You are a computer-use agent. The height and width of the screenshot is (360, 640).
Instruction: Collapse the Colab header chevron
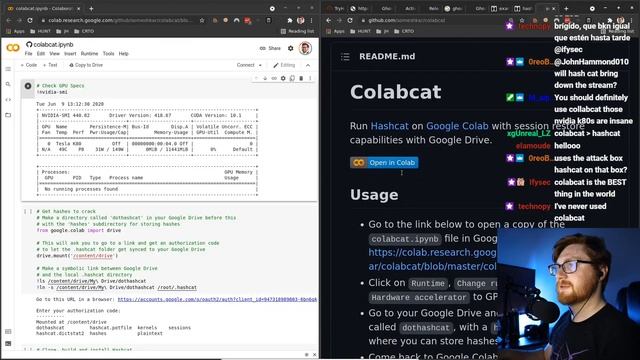[308, 65]
